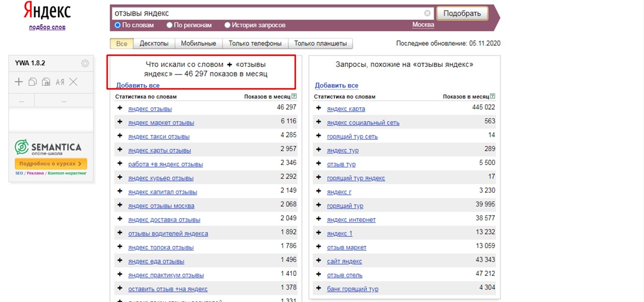
Task: Click plus icon beside 'яндекс такси отзывы'
Action: tap(120, 136)
